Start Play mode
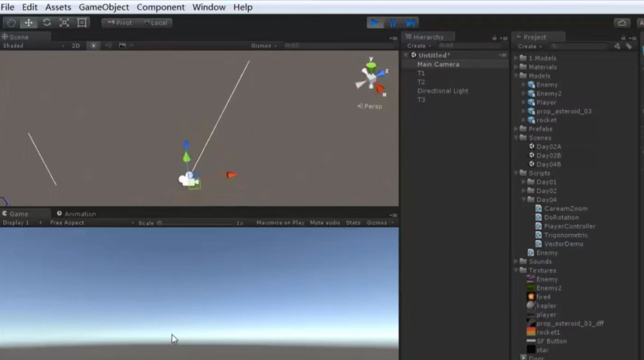The height and width of the screenshot is (360, 644). tap(375, 23)
